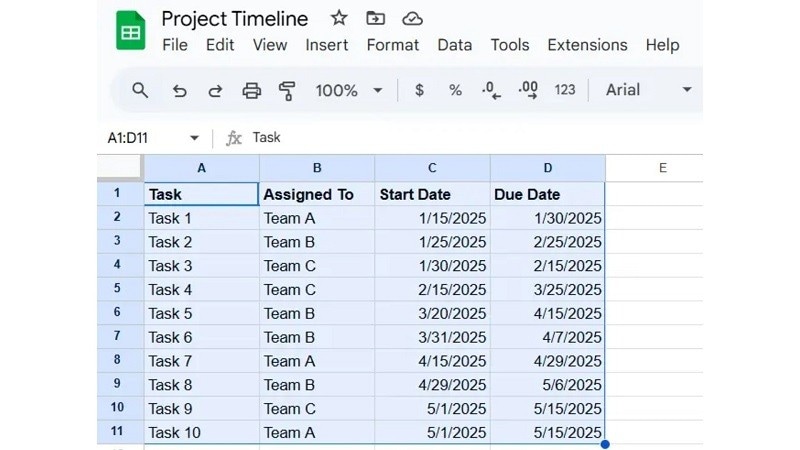Decrease decimal places

point(491,90)
